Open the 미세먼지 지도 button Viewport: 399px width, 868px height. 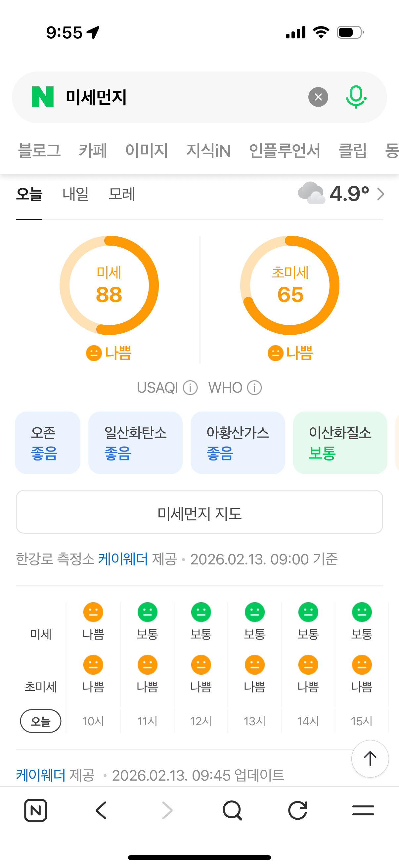199,512
